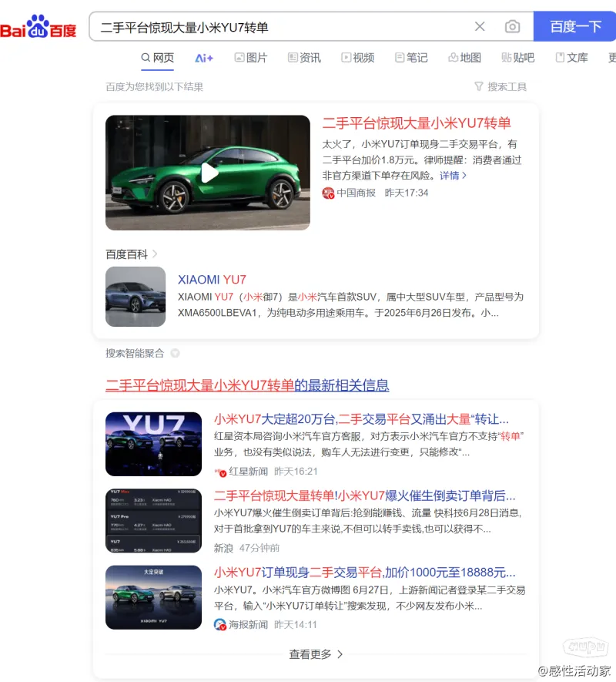Click the 搜索智能聚合 label

135,353
